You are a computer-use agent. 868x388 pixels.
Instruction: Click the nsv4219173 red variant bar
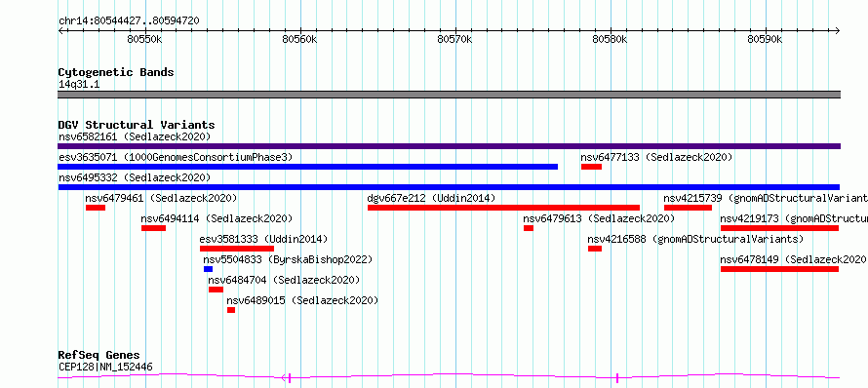pos(779,228)
